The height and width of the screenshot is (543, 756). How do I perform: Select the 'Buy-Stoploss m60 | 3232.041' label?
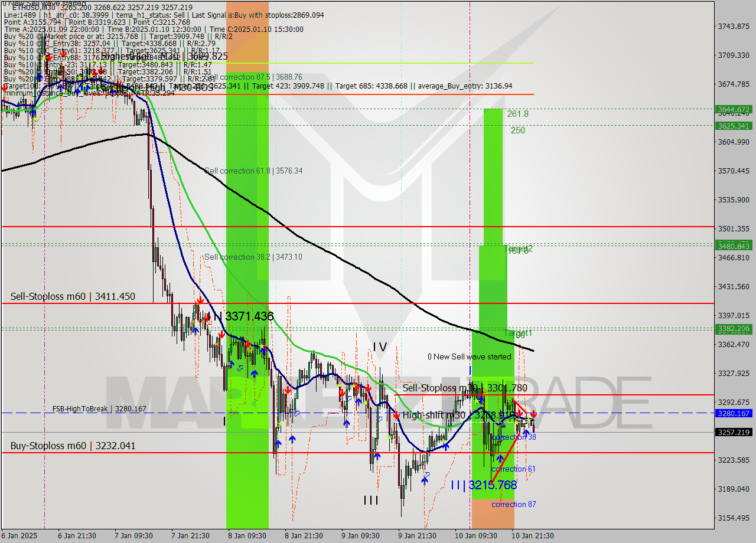pyautogui.click(x=73, y=446)
